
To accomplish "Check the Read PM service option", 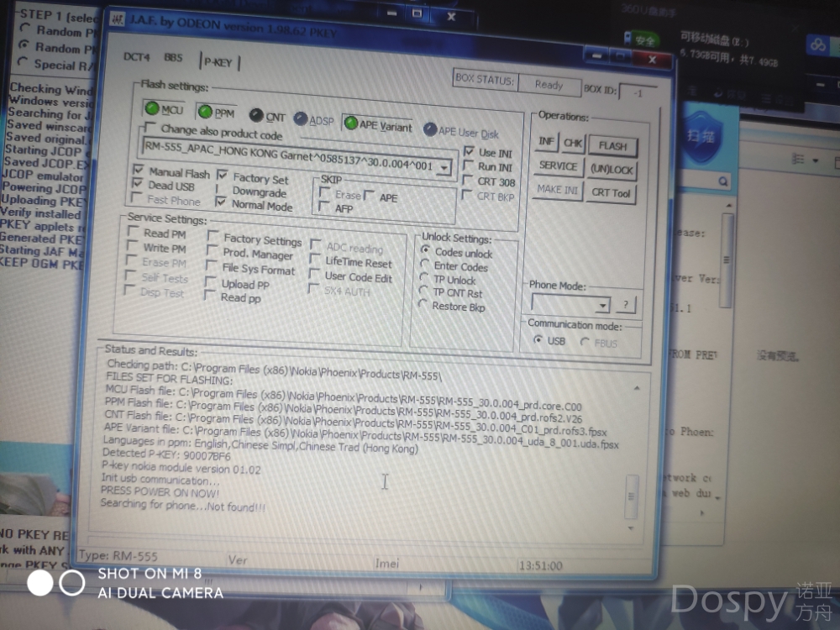I will 133,232.
